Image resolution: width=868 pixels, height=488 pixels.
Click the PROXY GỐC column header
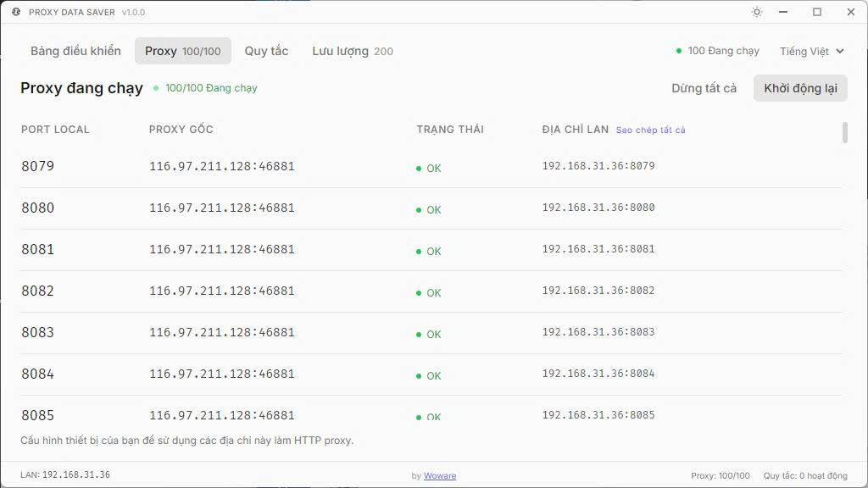(181, 130)
